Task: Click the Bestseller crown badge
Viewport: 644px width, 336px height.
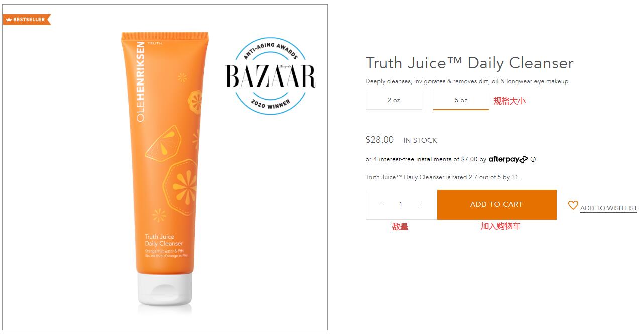Action: 27,20
